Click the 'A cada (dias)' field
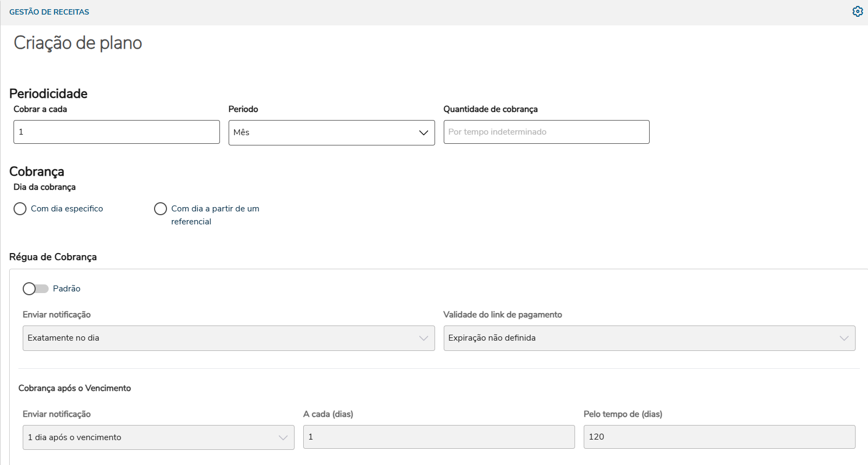Viewport: 868px width, 465px height. [438, 437]
